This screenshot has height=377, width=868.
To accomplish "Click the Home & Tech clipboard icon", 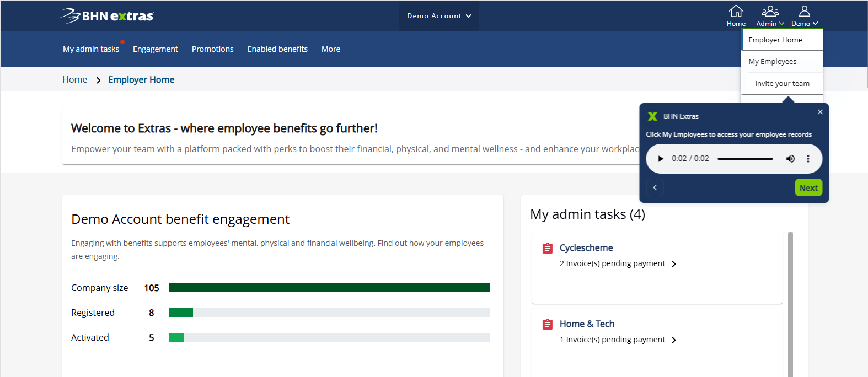I will pos(548,325).
